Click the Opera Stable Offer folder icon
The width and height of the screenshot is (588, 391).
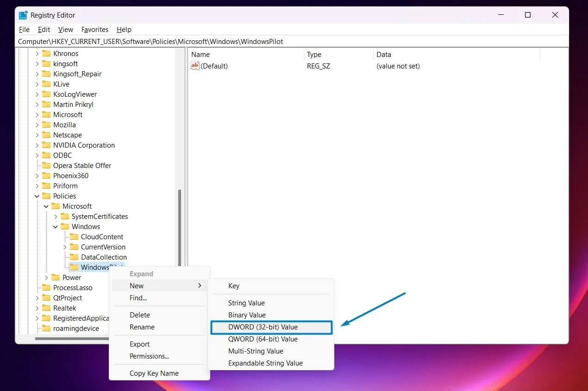pyautogui.click(x=46, y=165)
